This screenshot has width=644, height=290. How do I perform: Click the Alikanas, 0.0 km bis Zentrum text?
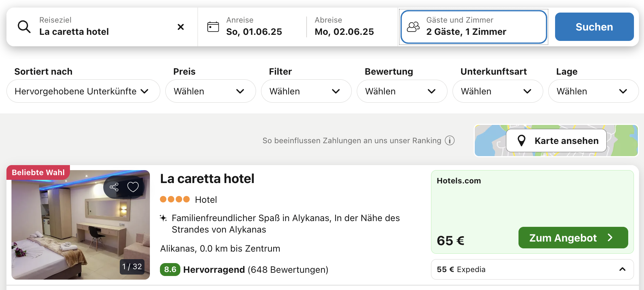(220, 248)
